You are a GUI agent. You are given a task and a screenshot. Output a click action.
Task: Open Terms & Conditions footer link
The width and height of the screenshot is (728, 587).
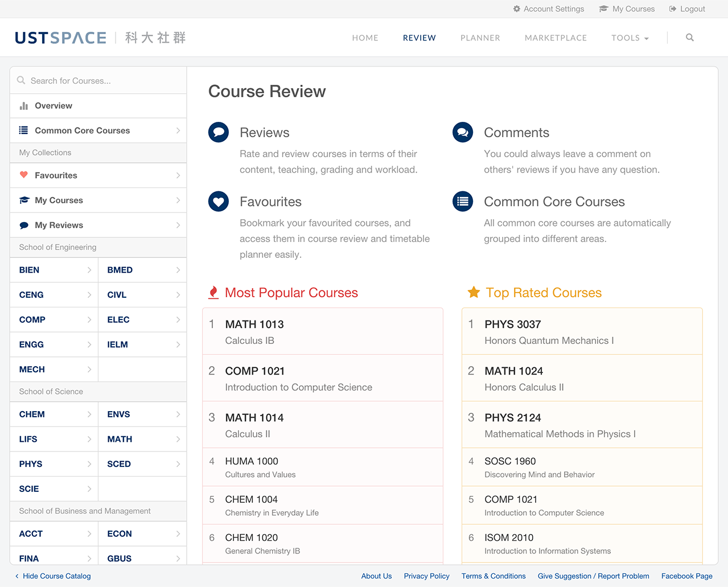point(493,576)
